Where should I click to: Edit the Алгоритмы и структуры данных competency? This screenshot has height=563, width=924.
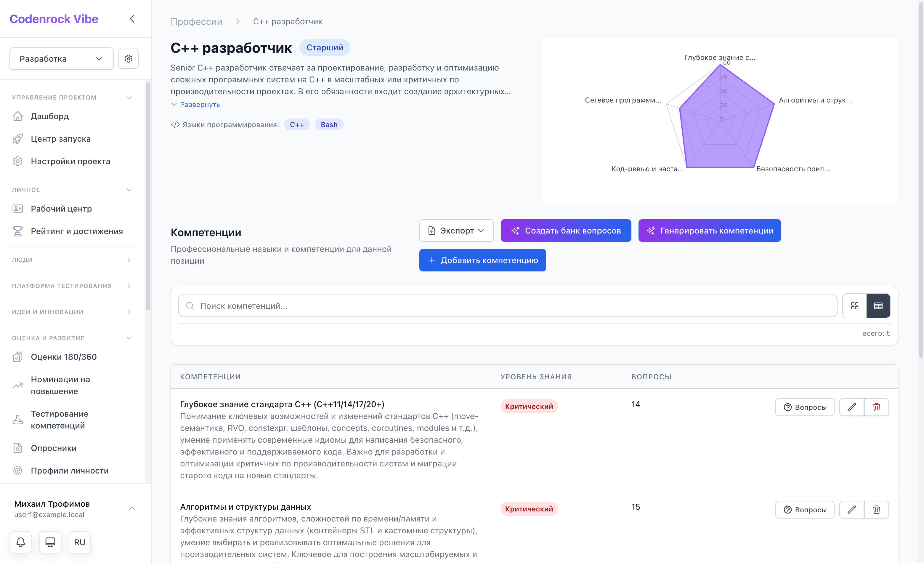[851, 509]
